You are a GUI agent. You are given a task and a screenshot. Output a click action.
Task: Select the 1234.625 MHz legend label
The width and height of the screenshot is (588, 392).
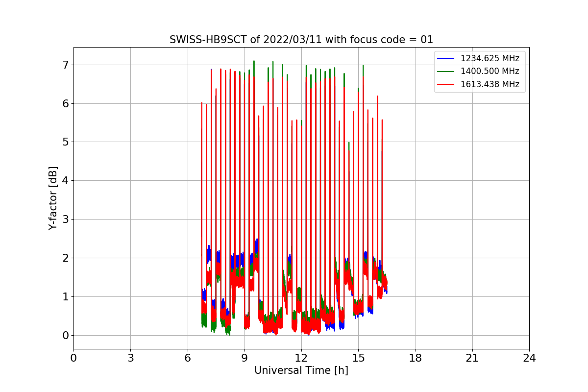coord(490,58)
